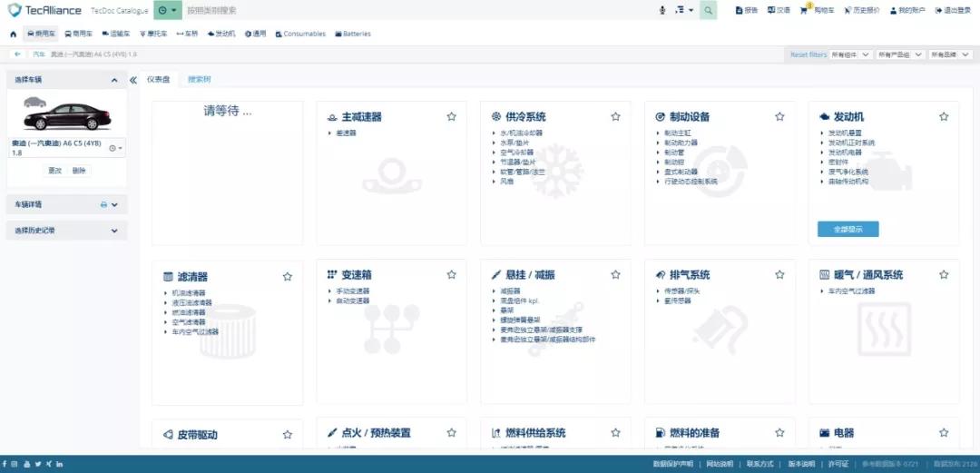Click the Xing icon in the footer
Screen dimensions: 980x473
coord(49,464)
